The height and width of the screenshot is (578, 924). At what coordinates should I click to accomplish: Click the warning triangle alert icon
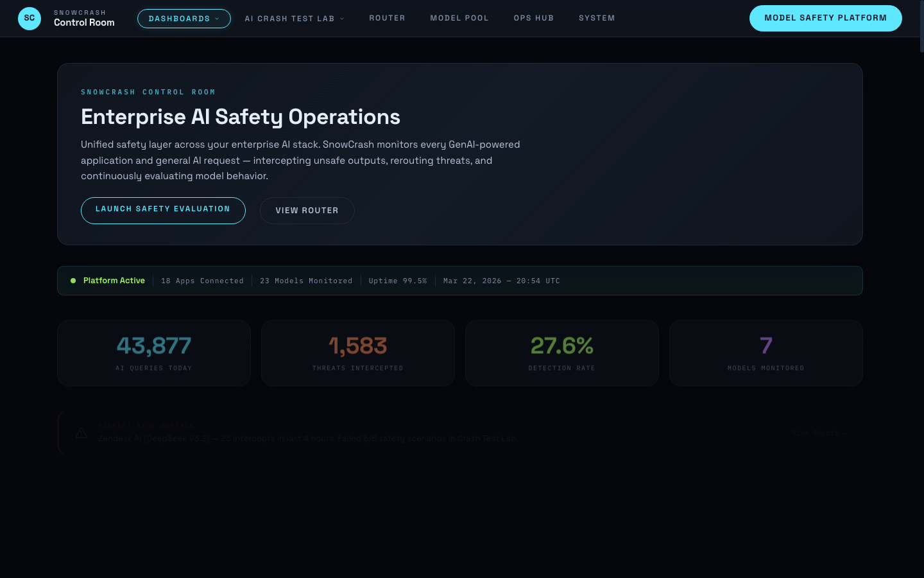[x=81, y=433]
